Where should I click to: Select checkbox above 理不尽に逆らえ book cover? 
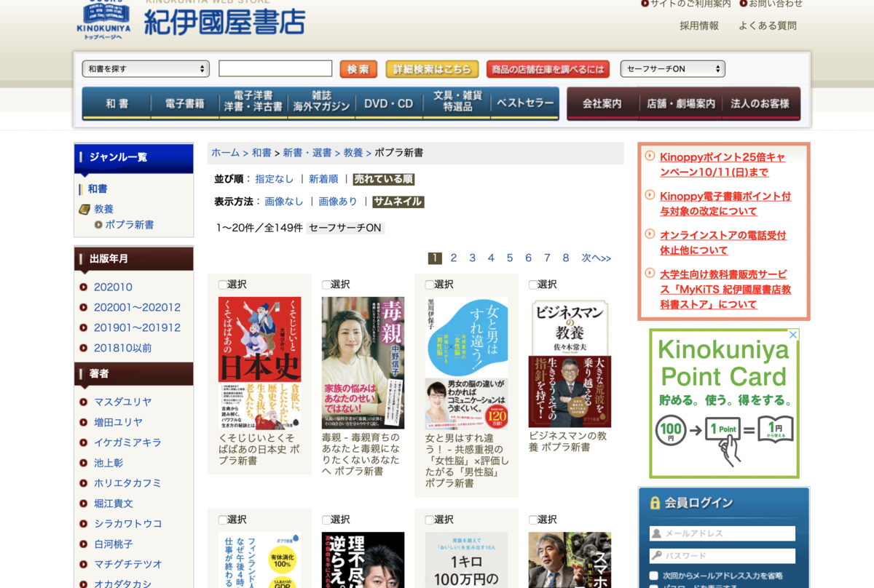pos(326,520)
